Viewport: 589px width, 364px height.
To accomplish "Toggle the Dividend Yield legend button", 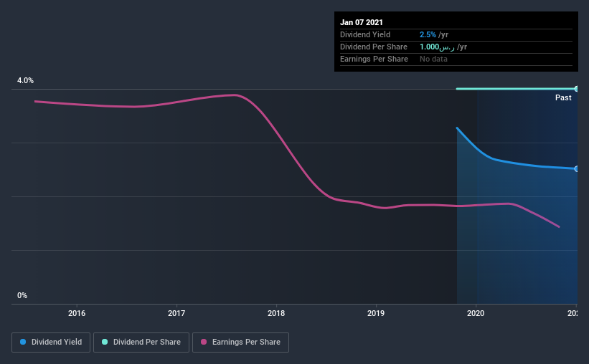I will click(51, 343).
